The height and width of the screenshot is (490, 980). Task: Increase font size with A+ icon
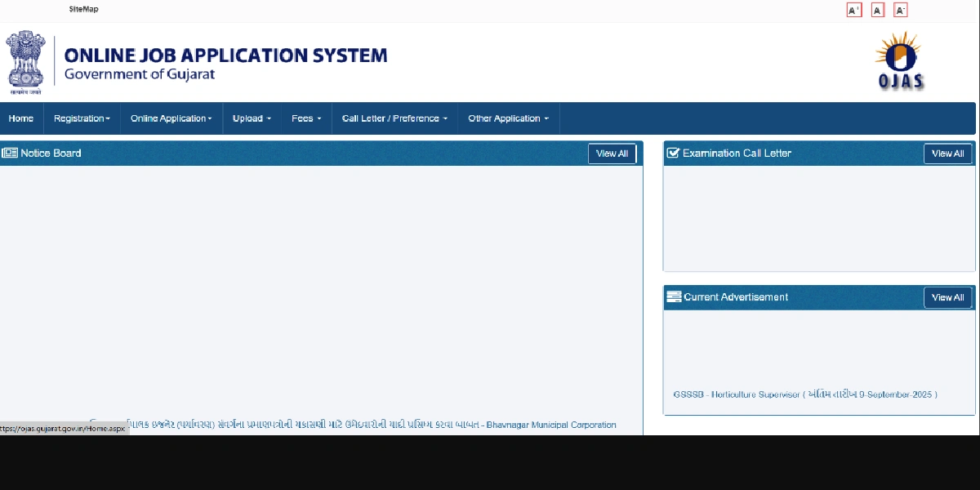point(854,11)
